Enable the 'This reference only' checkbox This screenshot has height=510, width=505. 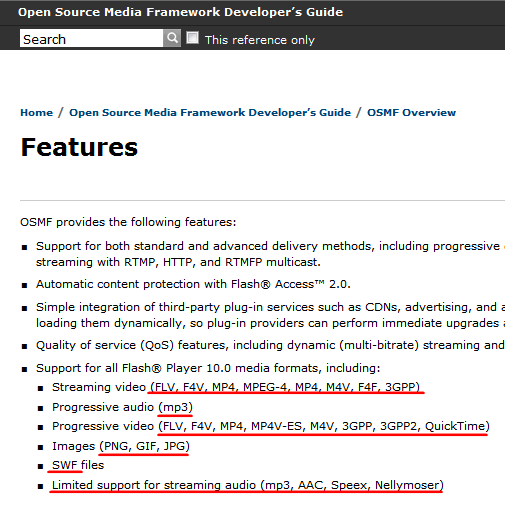click(x=192, y=38)
